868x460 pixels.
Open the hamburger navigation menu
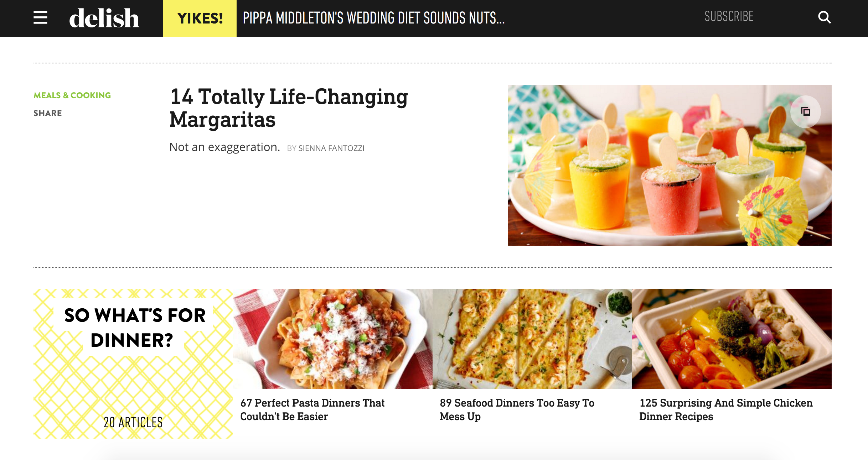[x=40, y=17]
